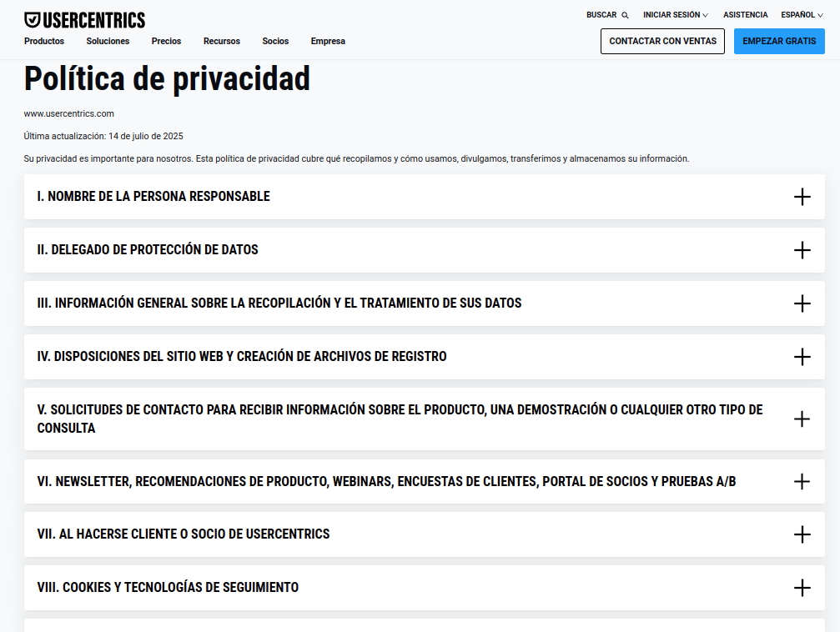
Task: Go to Precios menu item
Action: [x=166, y=41]
